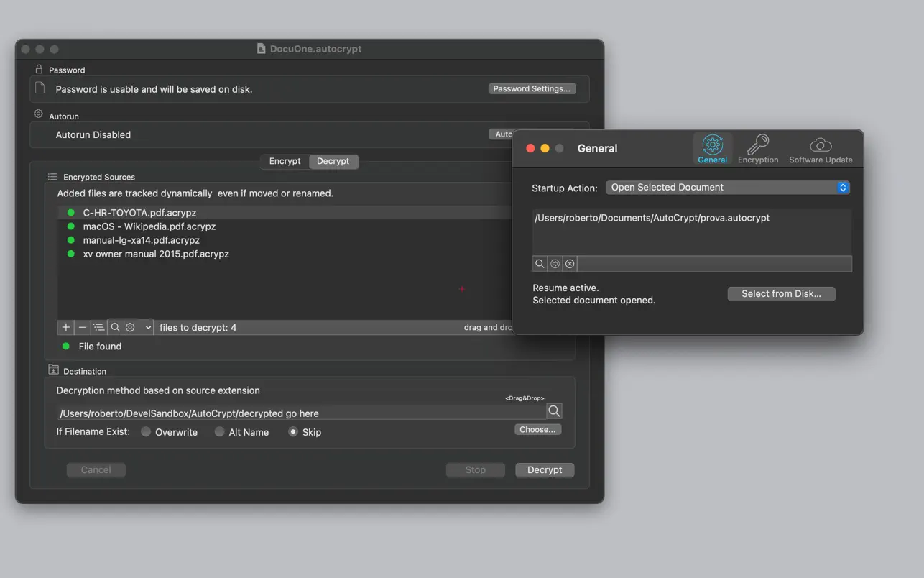Click the partially hidden Autorun settings button
The width and height of the screenshot is (924, 578).
(x=501, y=134)
